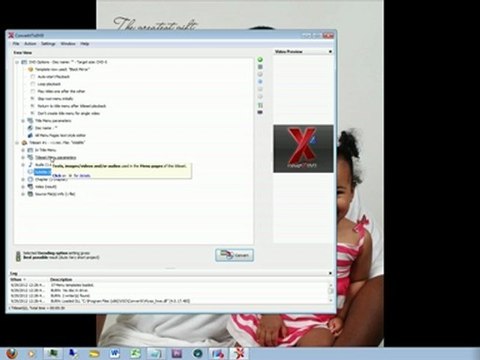
Task: Toggle Loop playback checkbox
Action: [33, 84]
